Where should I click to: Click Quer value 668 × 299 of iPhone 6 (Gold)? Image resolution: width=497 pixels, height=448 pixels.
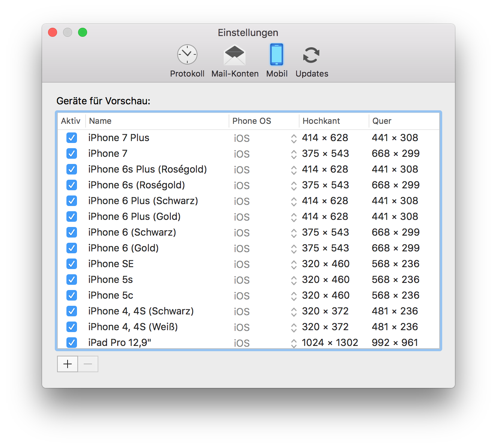click(x=396, y=248)
